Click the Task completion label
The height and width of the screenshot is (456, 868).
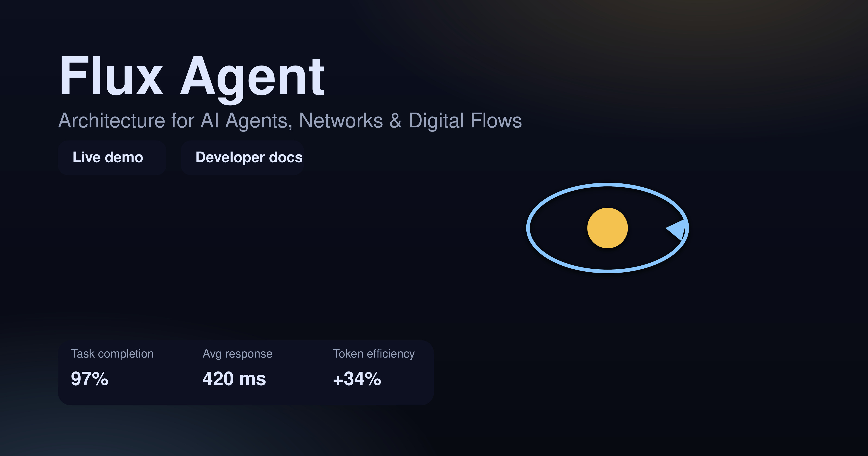(x=112, y=354)
